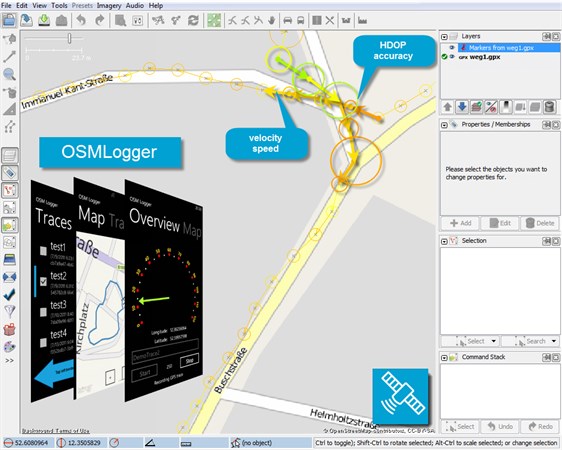The image size is (562, 450).
Task: Open the Filter funnel sidebar icon
Action: click(9, 311)
